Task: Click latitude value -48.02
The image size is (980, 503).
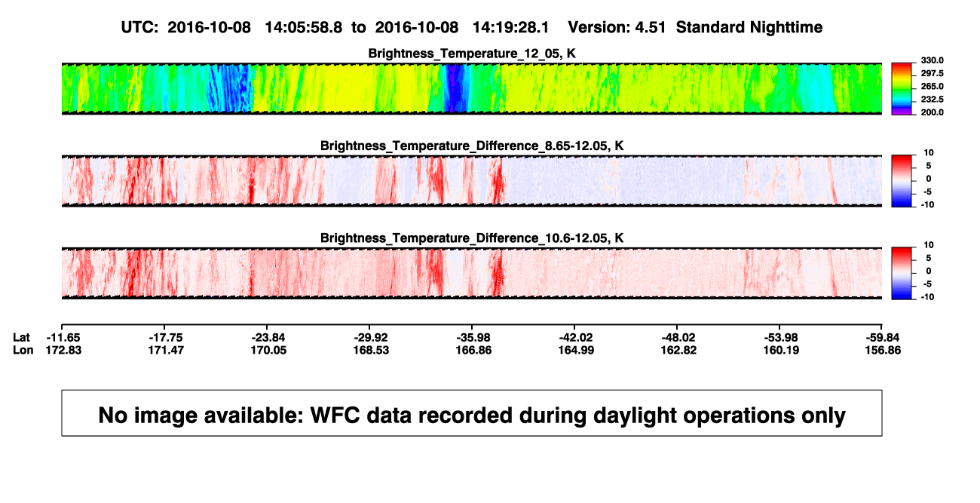Action: click(x=677, y=337)
